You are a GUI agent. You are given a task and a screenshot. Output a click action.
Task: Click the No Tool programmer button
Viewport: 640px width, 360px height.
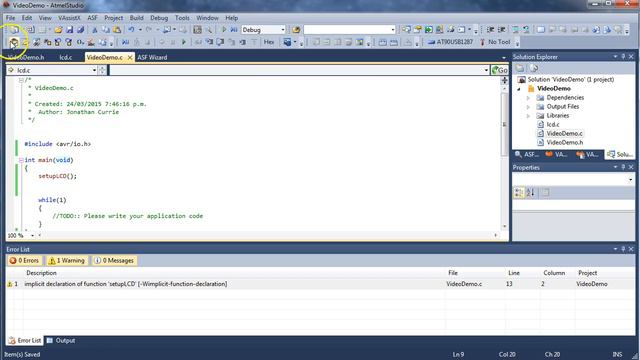495,42
